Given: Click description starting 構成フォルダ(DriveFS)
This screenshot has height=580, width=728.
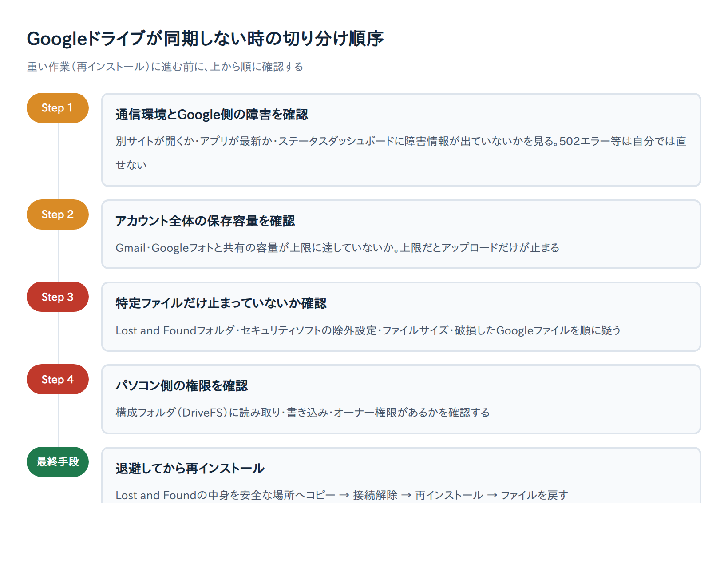Looking at the screenshot, I should [303, 413].
